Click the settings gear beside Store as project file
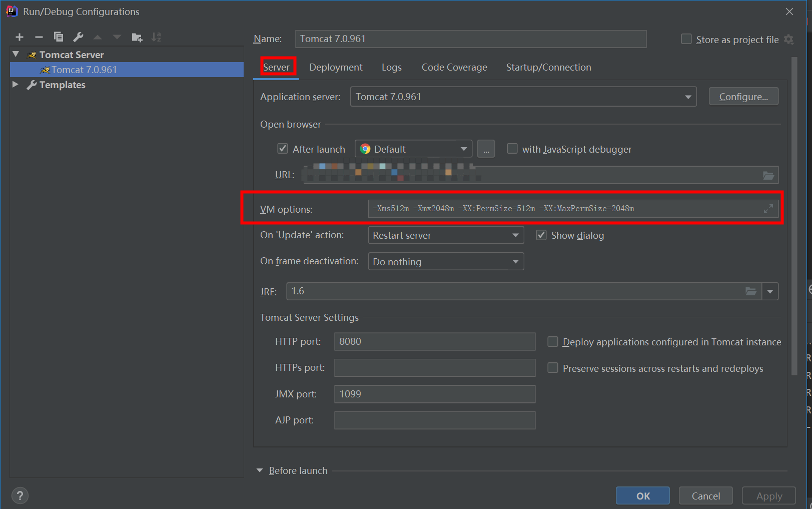Viewport: 812px width, 509px height. (789, 39)
